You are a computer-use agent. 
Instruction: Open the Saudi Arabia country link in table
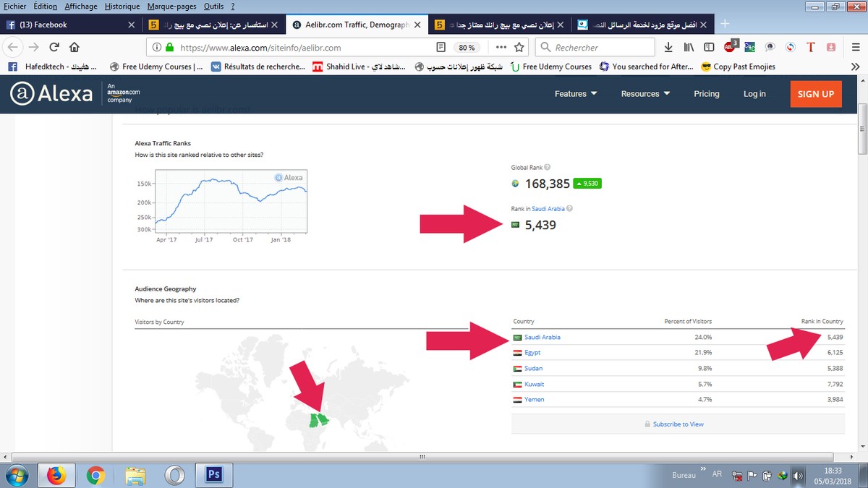[x=542, y=338]
